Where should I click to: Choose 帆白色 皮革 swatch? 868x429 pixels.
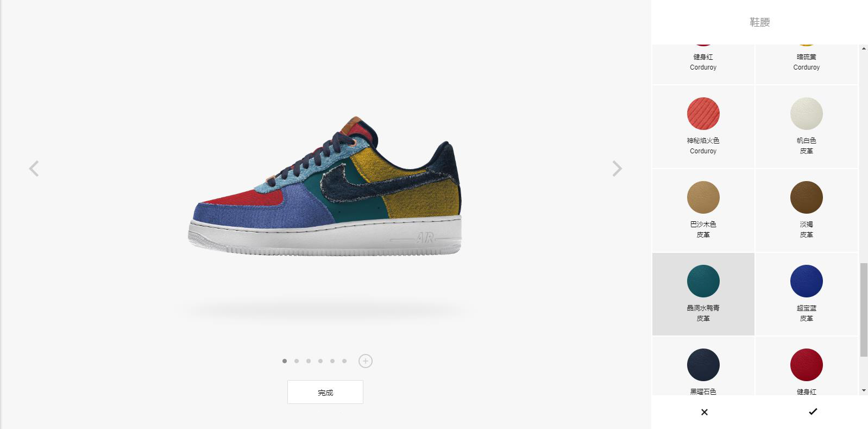(x=807, y=127)
